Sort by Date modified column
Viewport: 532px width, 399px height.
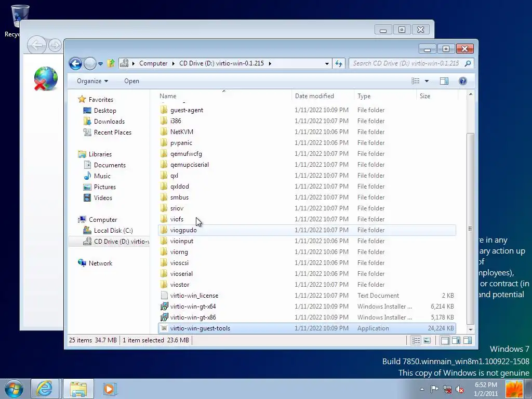pyautogui.click(x=322, y=96)
